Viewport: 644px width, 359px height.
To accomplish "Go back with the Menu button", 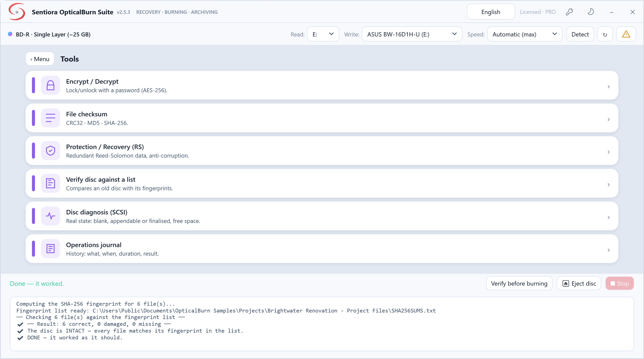I will tap(40, 59).
